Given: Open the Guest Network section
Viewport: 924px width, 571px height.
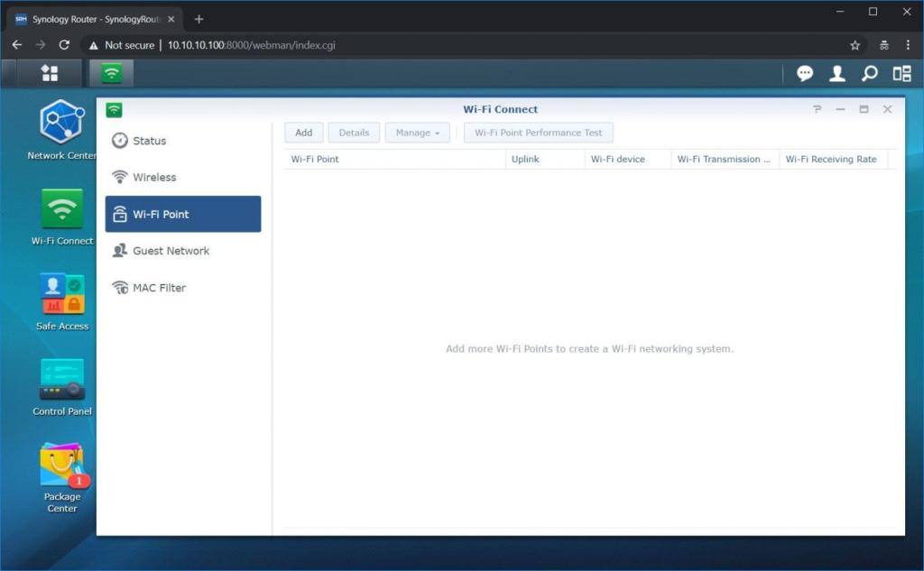Looking at the screenshot, I should click(182, 251).
